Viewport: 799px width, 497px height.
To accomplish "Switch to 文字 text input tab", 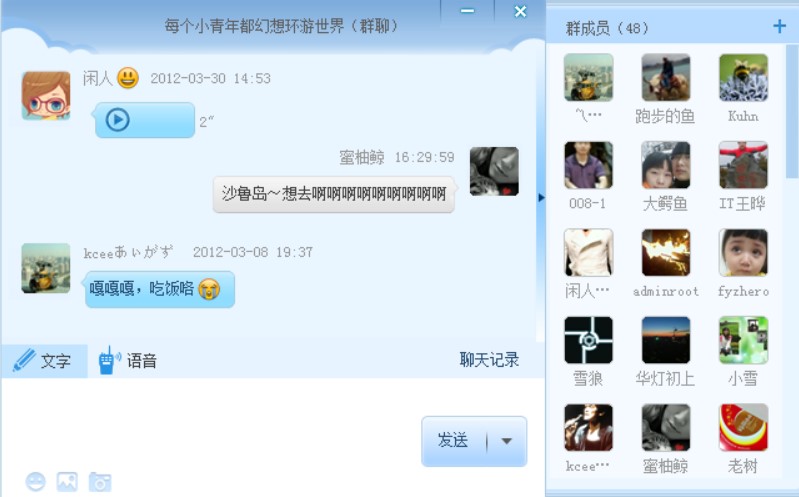I will [44, 361].
